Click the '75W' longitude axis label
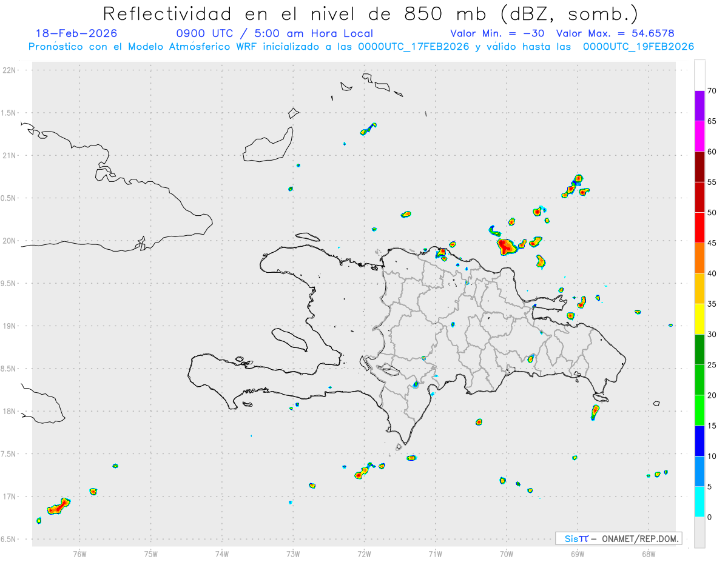The width and height of the screenshot is (728, 562). pyautogui.click(x=150, y=554)
